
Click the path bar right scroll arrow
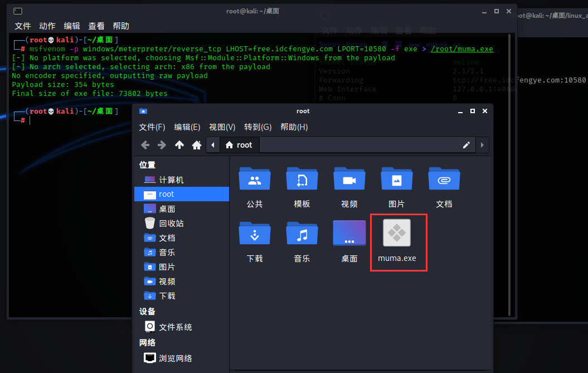(482, 145)
